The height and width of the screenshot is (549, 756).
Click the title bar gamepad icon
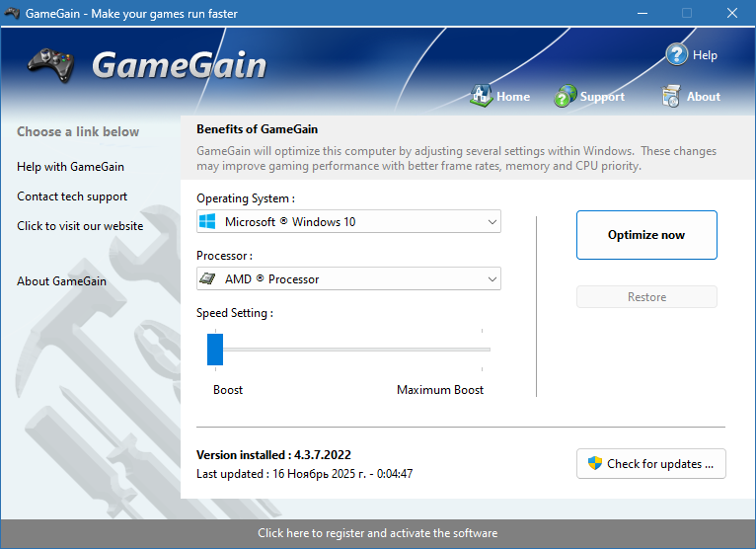coord(12,13)
